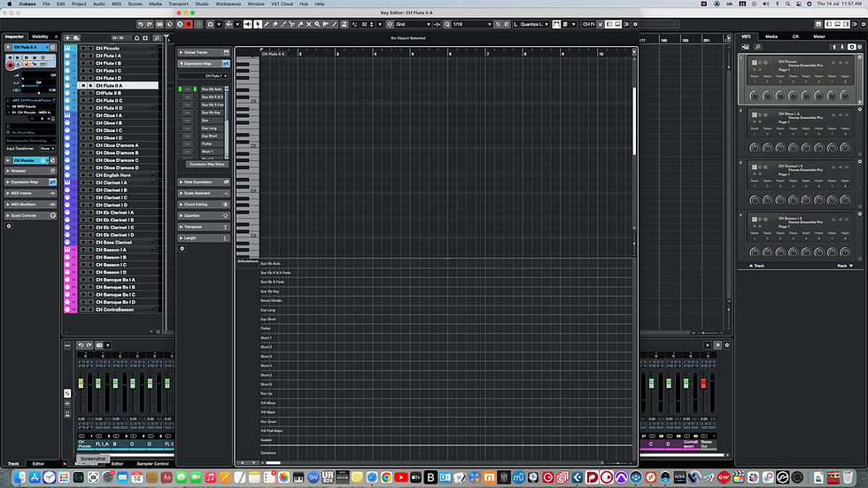868x488 pixels.
Task: Select the Draw pencil tool in Key Editor
Action: [x=267, y=24]
